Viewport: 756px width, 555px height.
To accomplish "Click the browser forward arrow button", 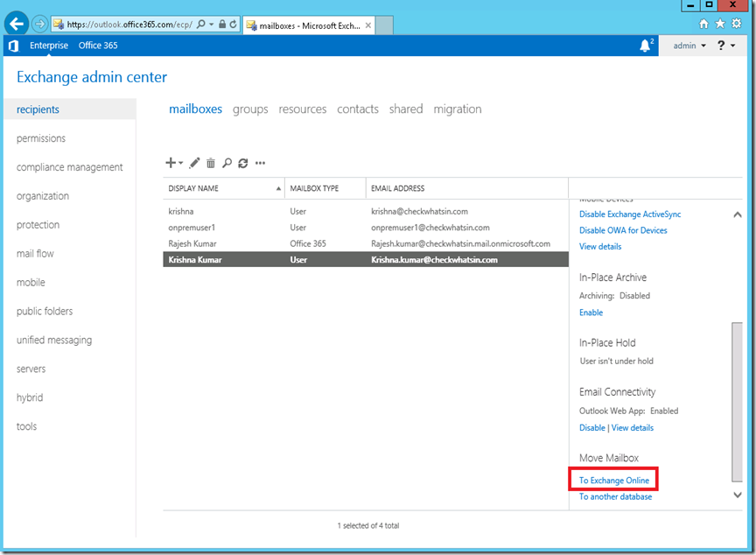I will click(x=40, y=24).
